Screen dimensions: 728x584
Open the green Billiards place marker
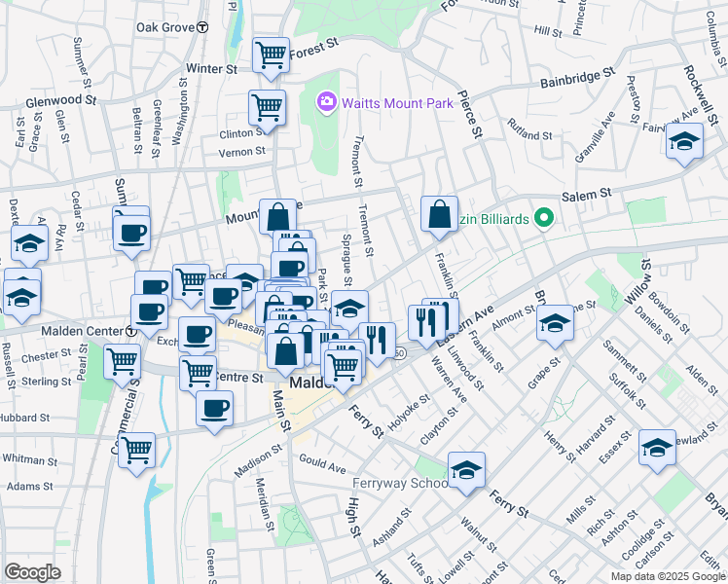coord(545,220)
